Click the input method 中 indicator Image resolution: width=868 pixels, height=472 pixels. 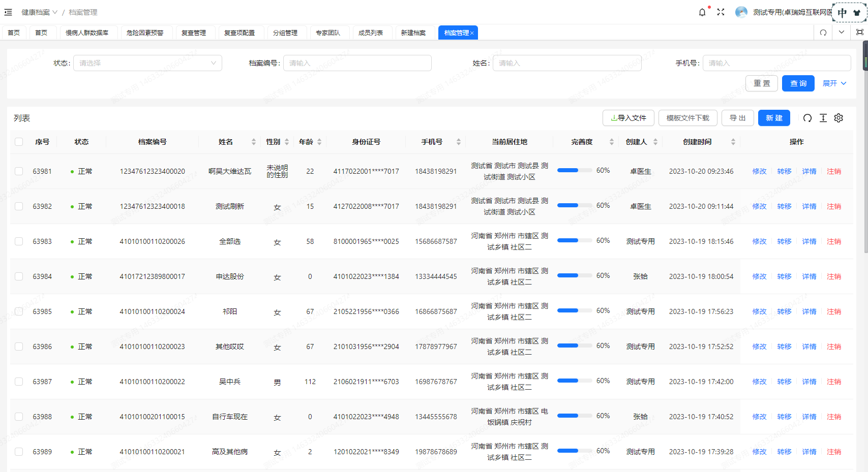pyautogui.click(x=843, y=13)
